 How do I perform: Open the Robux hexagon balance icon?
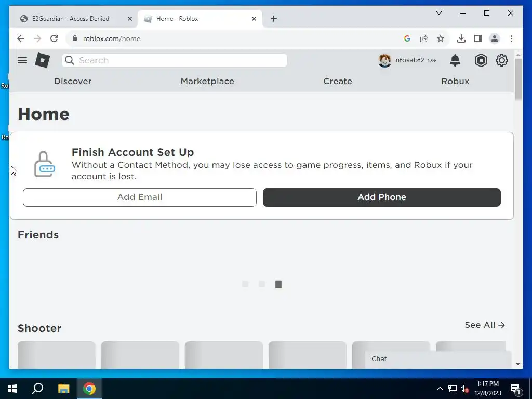481,60
